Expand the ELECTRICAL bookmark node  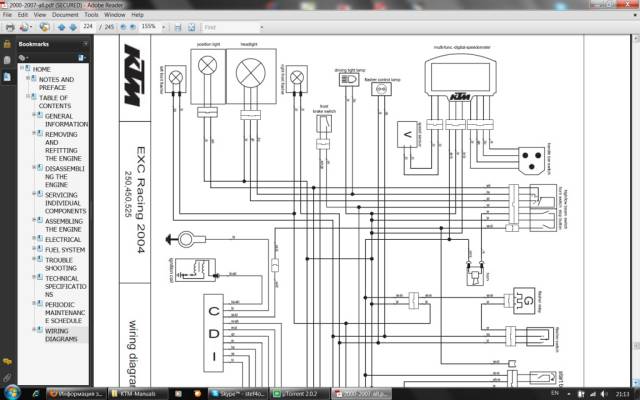(x=35, y=238)
